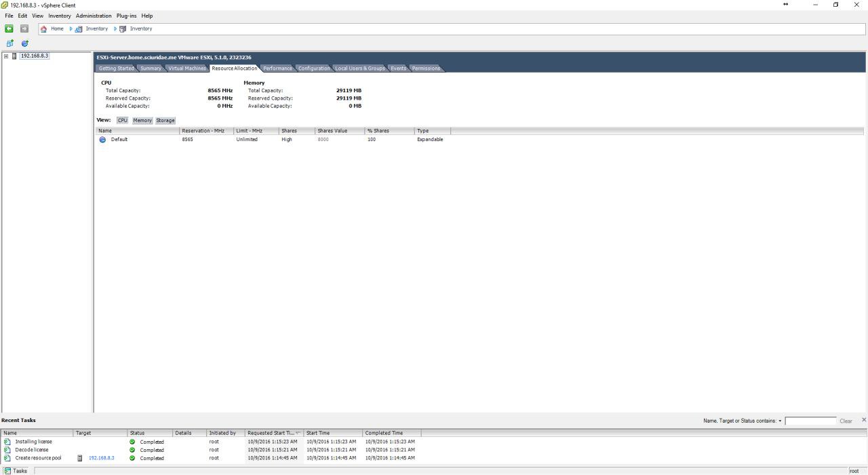868x475 pixels.
Task: Click the Clear filter button
Action: click(x=846, y=421)
